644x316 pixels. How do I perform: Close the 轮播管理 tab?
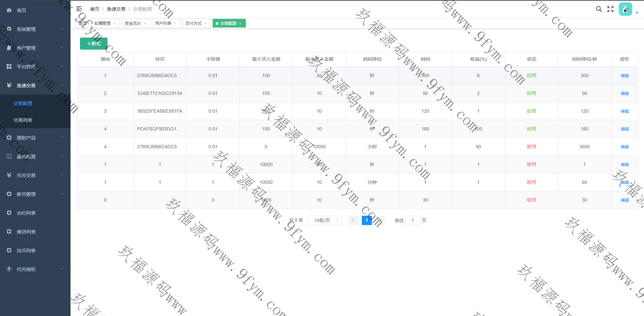coord(114,23)
